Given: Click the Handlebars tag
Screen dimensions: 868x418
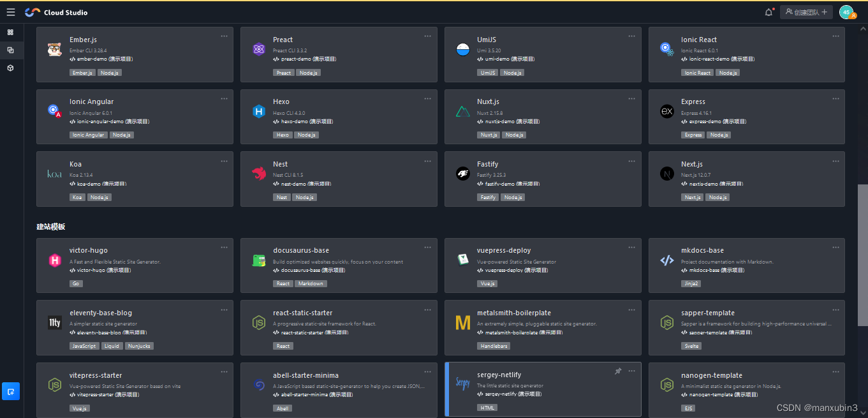Looking at the screenshot, I should point(494,346).
